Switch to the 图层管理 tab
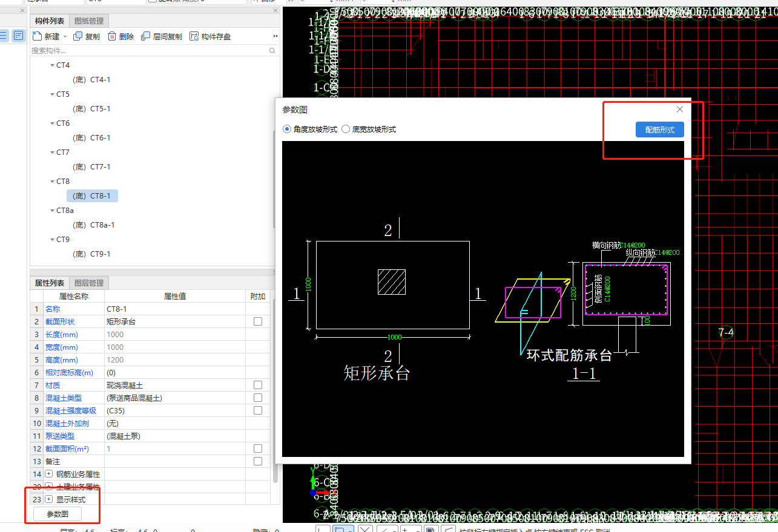The image size is (778, 532). (88, 283)
